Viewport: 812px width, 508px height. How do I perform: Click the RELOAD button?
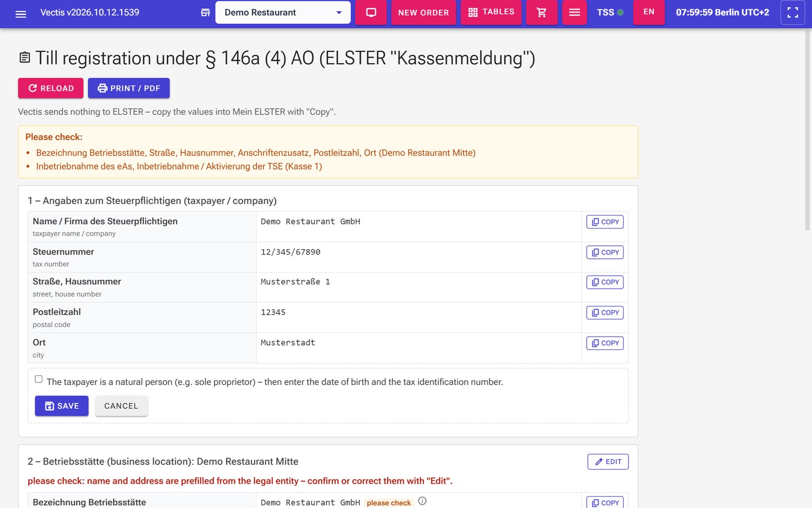51,88
